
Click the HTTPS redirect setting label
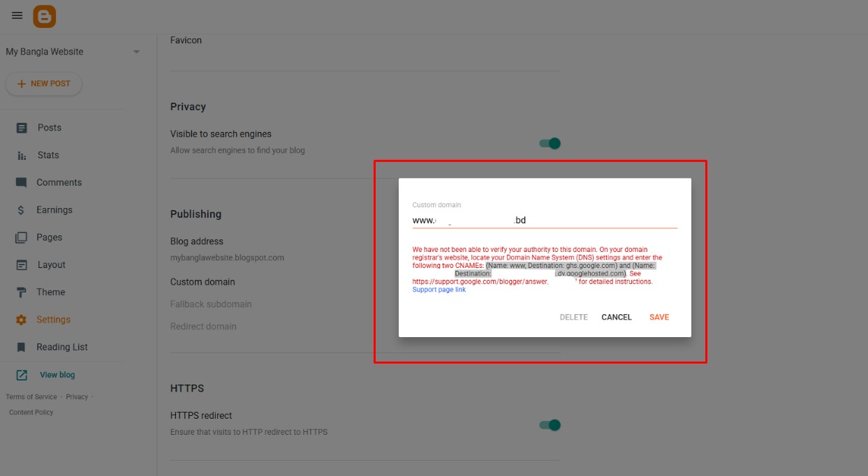point(201,415)
